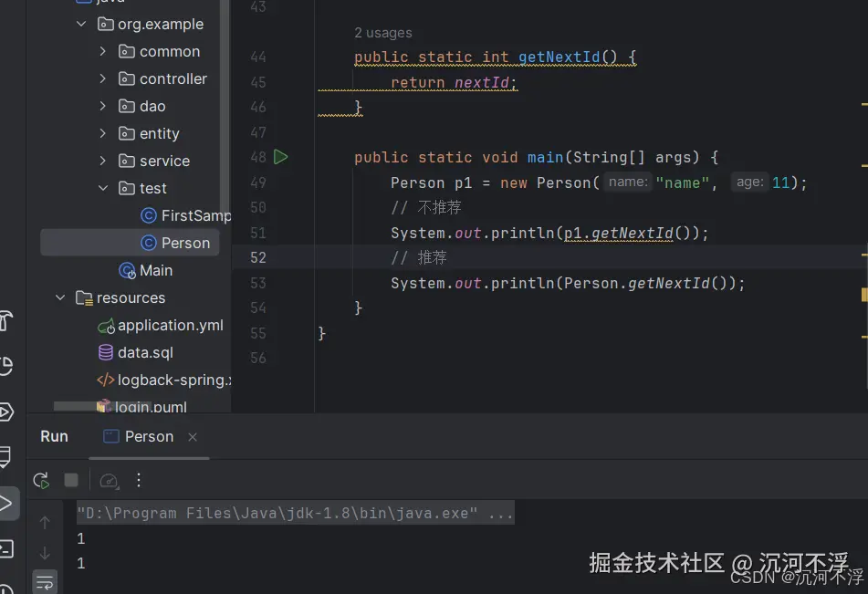The height and width of the screenshot is (594, 868).
Task: Collapse the test package folder
Action: pyautogui.click(x=103, y=189)
